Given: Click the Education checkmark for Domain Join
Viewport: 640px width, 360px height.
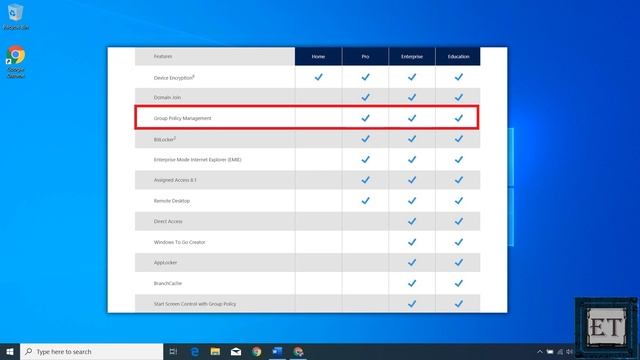Looking at the screenshot, I should click(x=459, y=97).
